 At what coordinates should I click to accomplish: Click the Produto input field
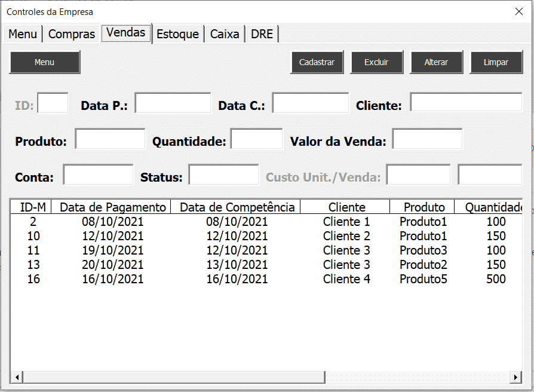point(111,139)
